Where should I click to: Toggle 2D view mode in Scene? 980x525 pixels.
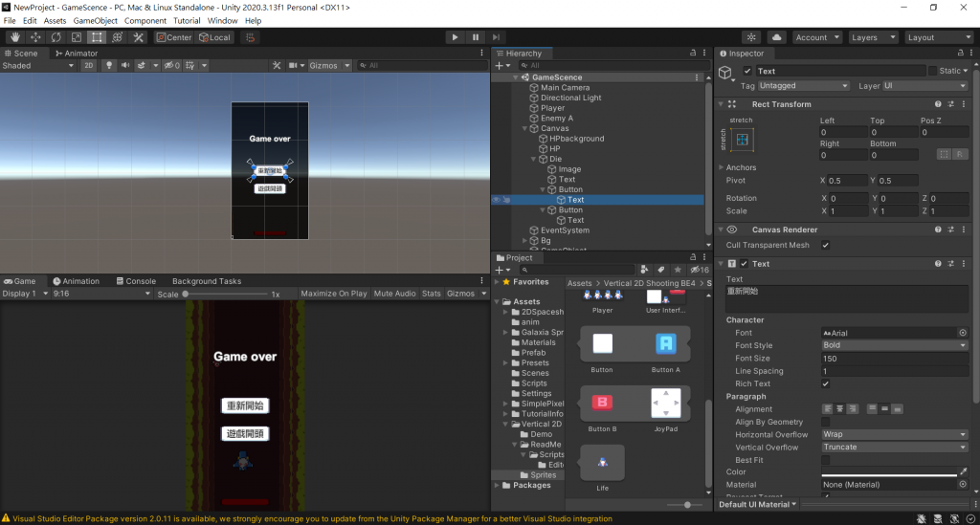89,66
